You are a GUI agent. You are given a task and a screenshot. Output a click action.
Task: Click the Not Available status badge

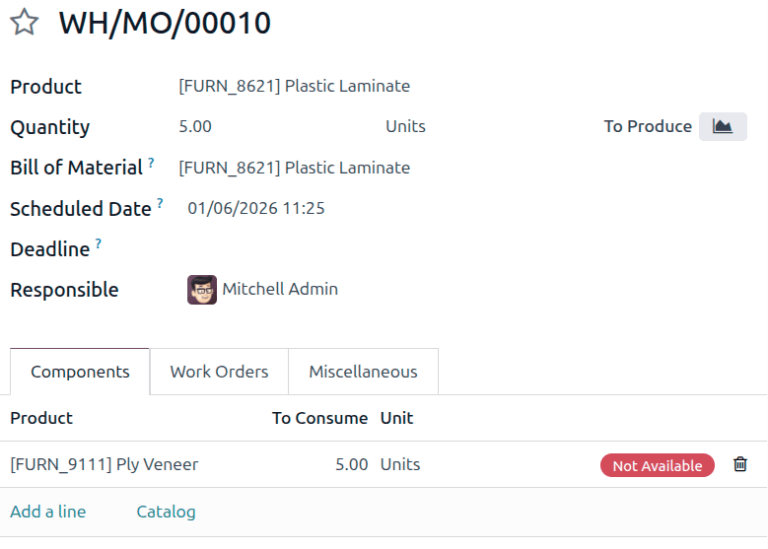[x=657, y=465]
